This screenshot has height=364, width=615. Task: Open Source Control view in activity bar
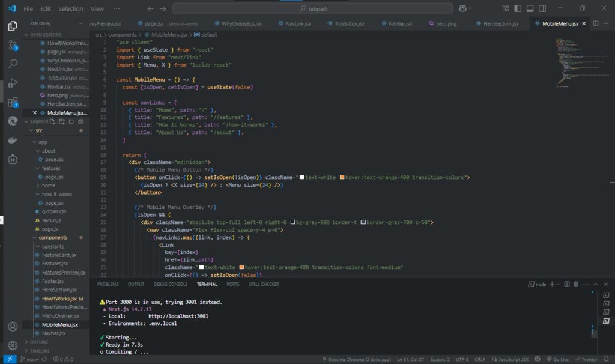click(x=13, y=45)
